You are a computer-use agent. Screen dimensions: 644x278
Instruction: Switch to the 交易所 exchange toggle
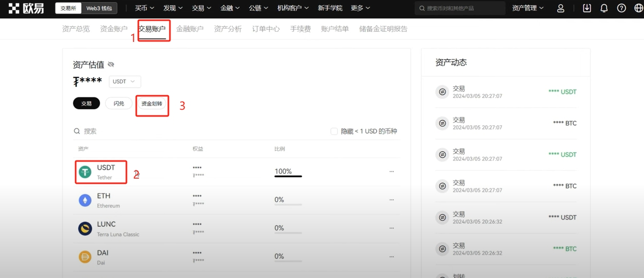tap(68, 8)
